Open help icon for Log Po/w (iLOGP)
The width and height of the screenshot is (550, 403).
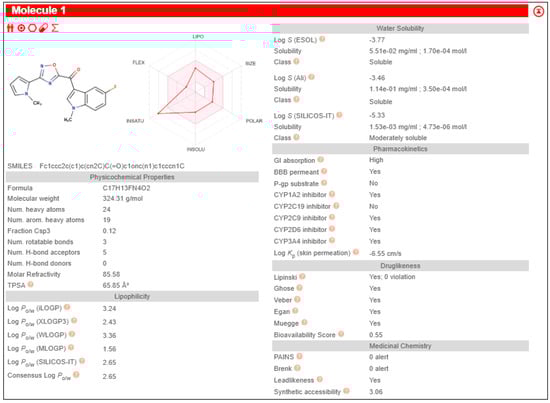[x=67, y=308]
